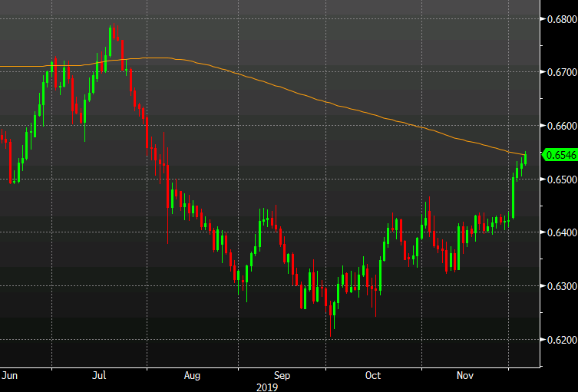Click the Jul month label
This screenshot has height=392, width=578.
point(99,375)
